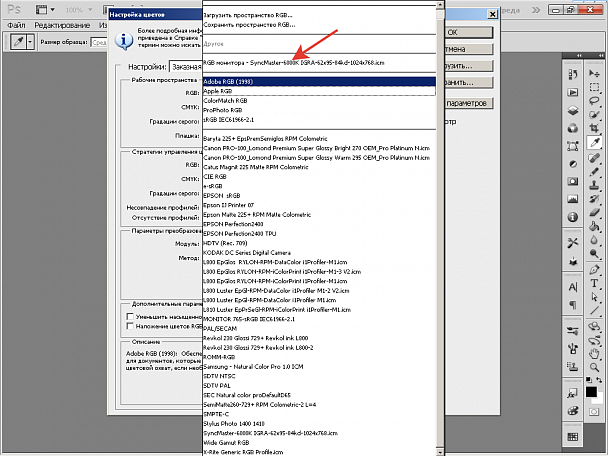Open the Histogram panel icon
Screen dimensions: 608x456
click(x=573, y=199)
